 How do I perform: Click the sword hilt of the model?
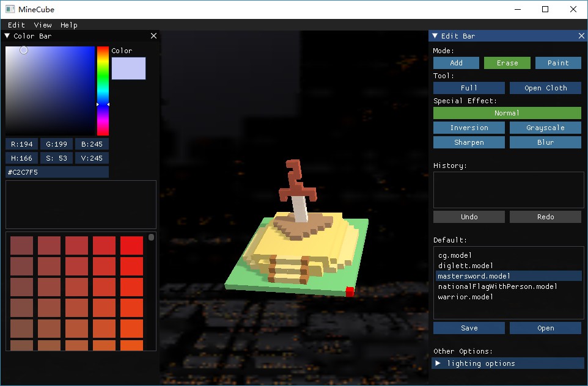pos(296,181)
